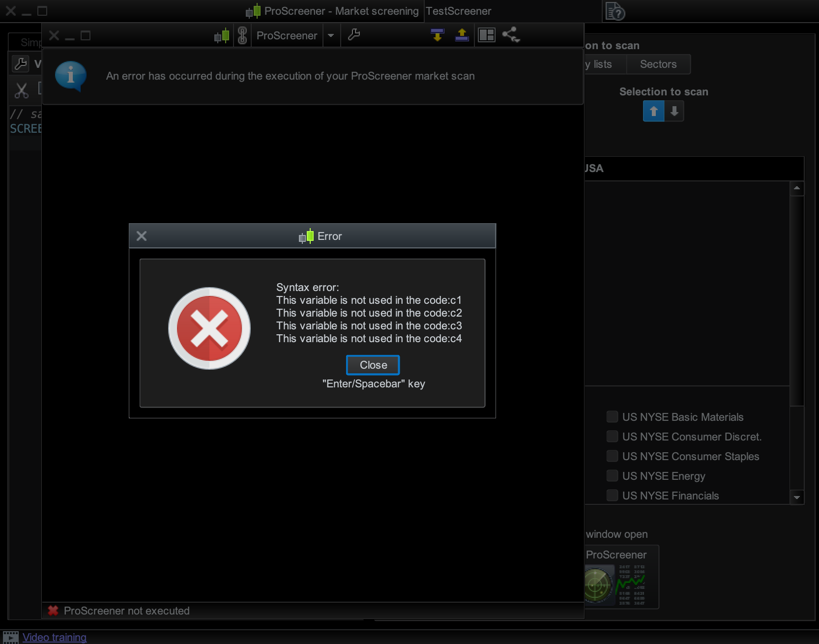This screenshot has height=644, width=819.
Task: Select the blue up-arrow under Selection to scan
Action: (x=653, y=111)
